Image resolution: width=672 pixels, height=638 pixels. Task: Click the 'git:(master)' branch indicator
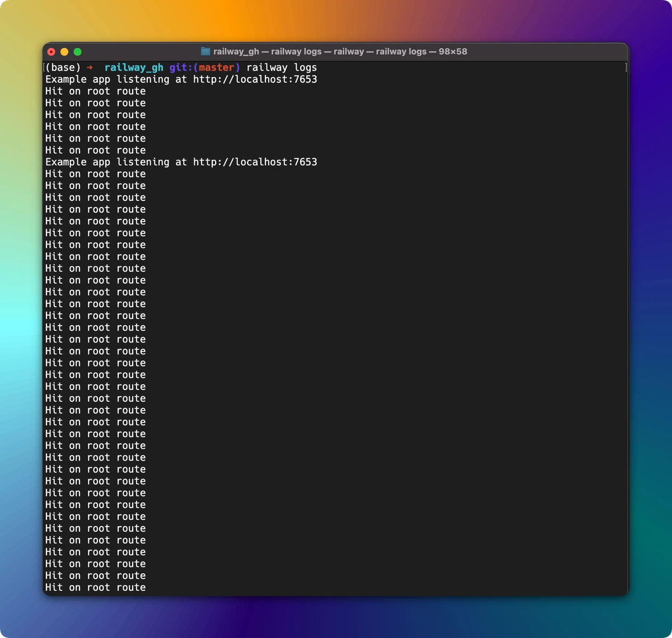point(205,68)
